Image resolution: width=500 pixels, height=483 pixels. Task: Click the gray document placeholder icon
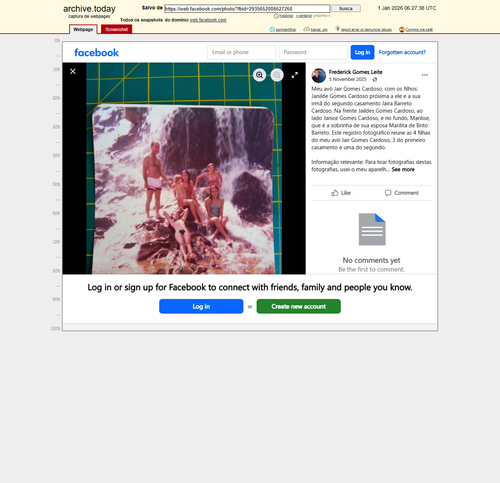(372, 229)
